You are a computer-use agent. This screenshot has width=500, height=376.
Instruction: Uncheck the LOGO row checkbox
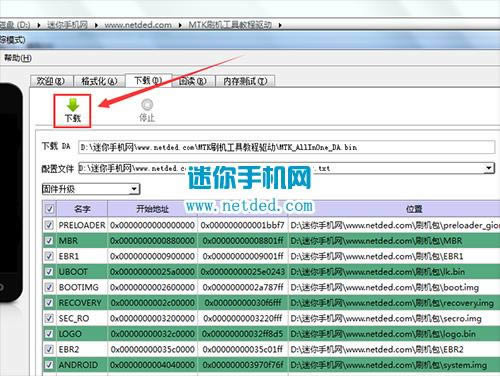point(49,333)
